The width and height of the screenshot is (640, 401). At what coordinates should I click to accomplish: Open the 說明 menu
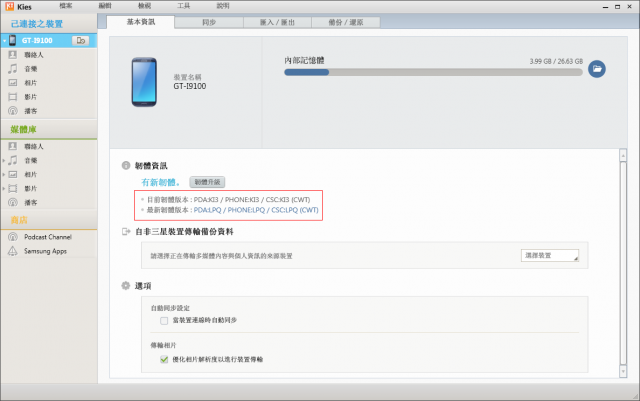(x=223, y=6)
